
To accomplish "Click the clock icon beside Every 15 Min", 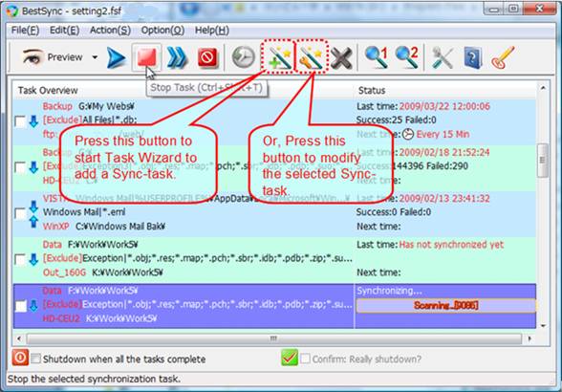I will tap(408, 134).
